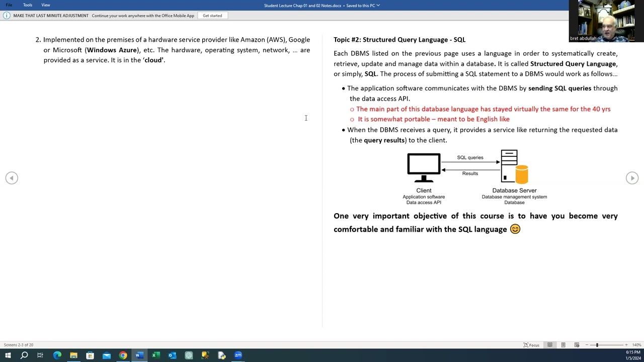
Task: Open the Mail app from taskbar
Action: coord(107,355)
